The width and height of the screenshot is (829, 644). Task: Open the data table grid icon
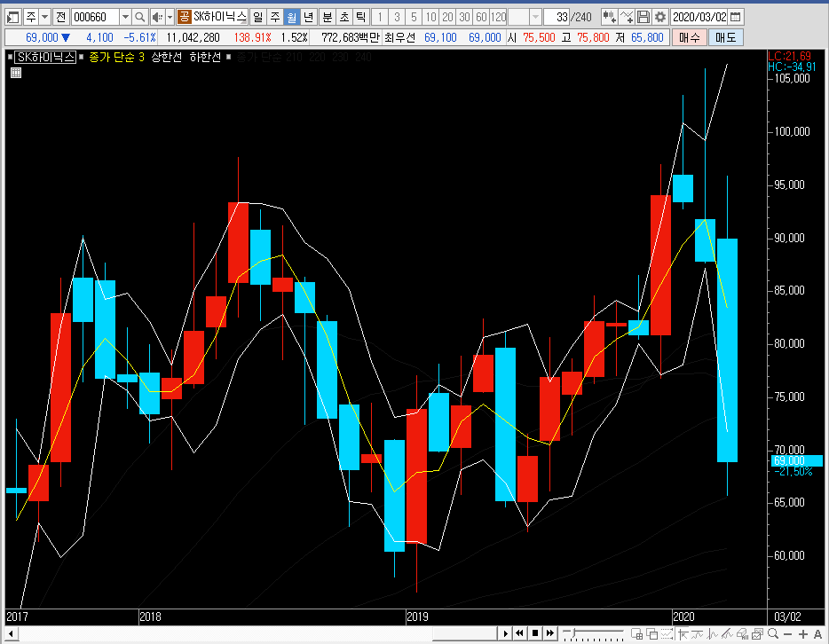(x=16, y=73)
